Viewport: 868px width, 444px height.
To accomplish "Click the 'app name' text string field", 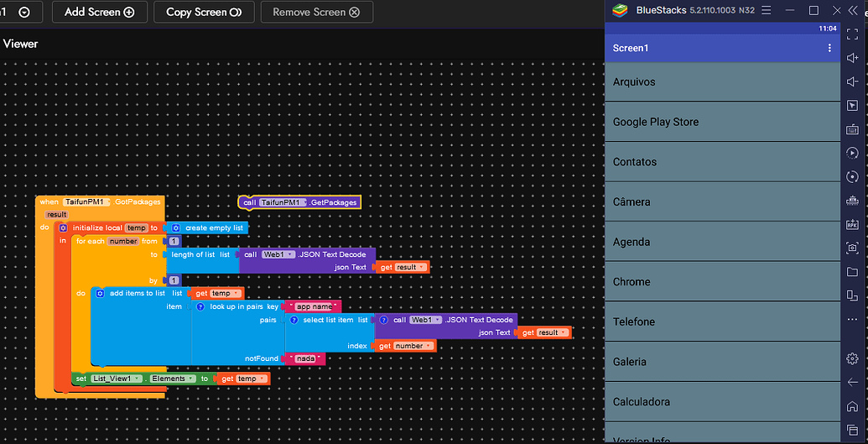I will [x=314, y=306].
